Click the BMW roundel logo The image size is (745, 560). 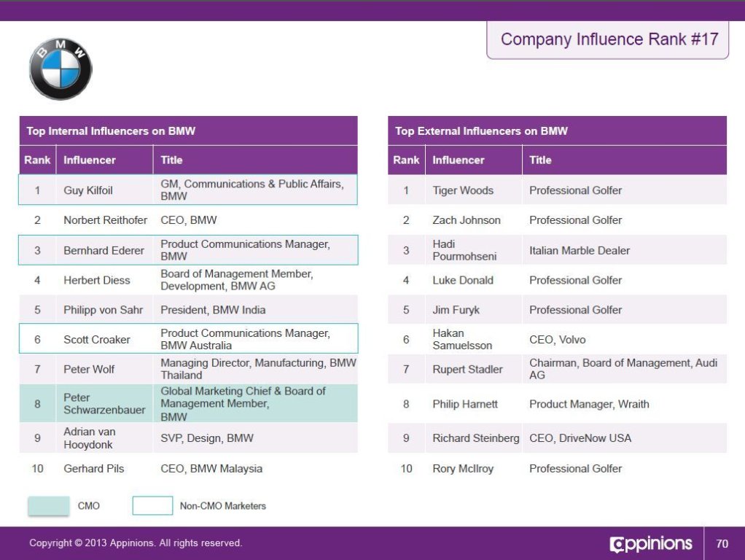61,69
